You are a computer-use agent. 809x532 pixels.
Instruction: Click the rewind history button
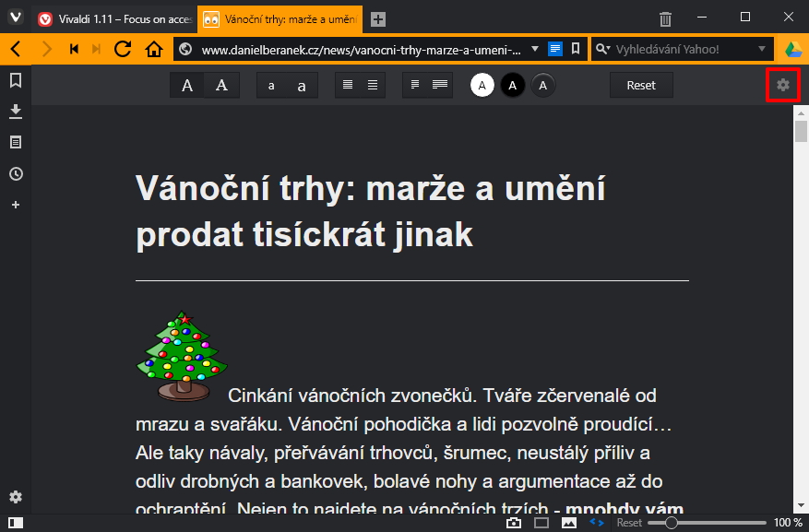tap(74, 49)
